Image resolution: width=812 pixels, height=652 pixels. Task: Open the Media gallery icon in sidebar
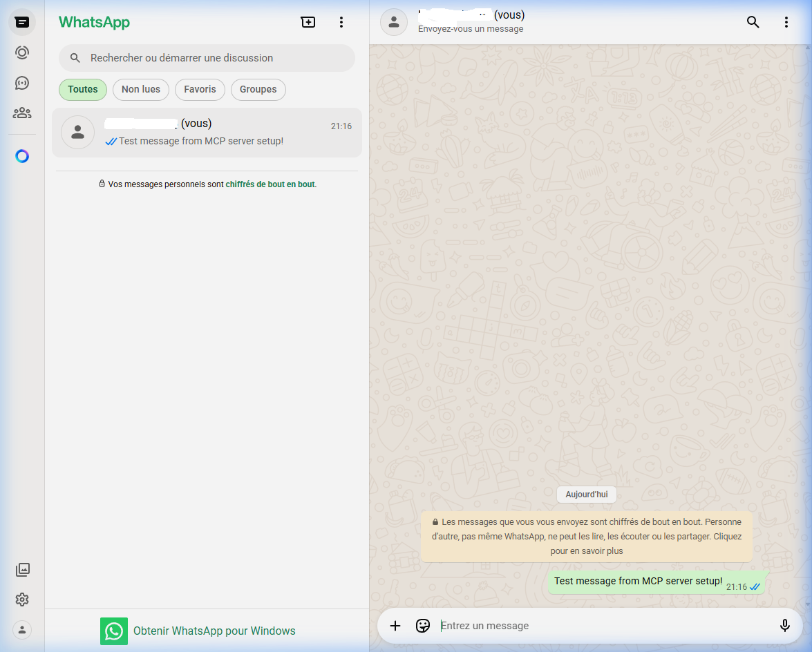point(22,570)
